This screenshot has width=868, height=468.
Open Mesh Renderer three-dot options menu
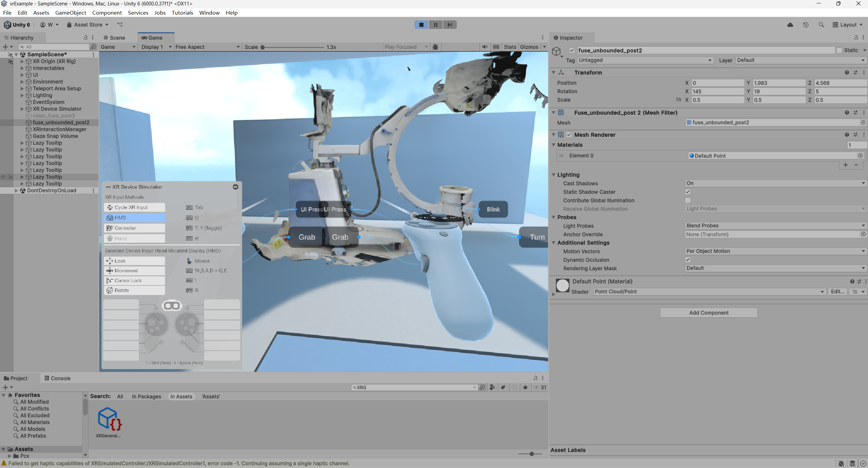[864, 135]
